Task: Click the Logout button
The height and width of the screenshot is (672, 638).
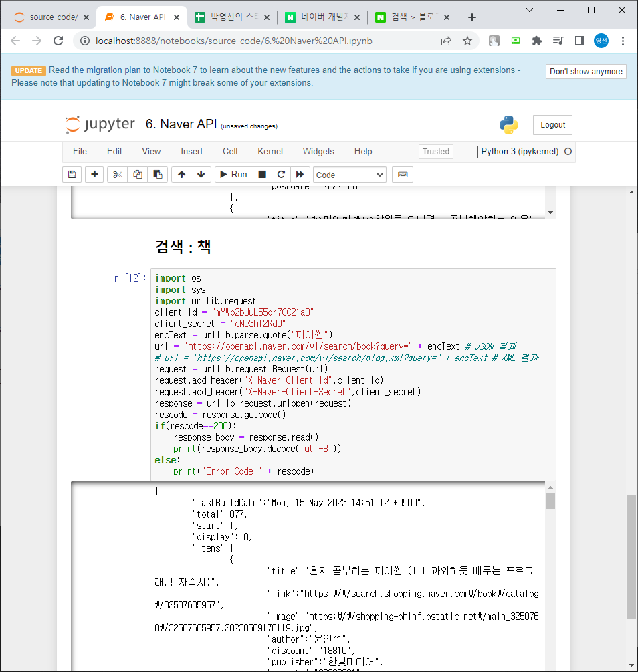Action: coord(552,125)
